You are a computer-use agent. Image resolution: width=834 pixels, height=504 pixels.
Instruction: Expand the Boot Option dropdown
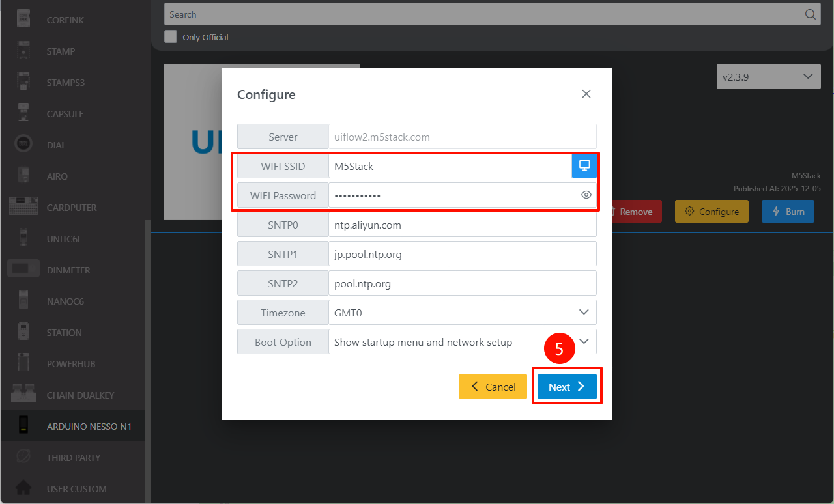462,342
